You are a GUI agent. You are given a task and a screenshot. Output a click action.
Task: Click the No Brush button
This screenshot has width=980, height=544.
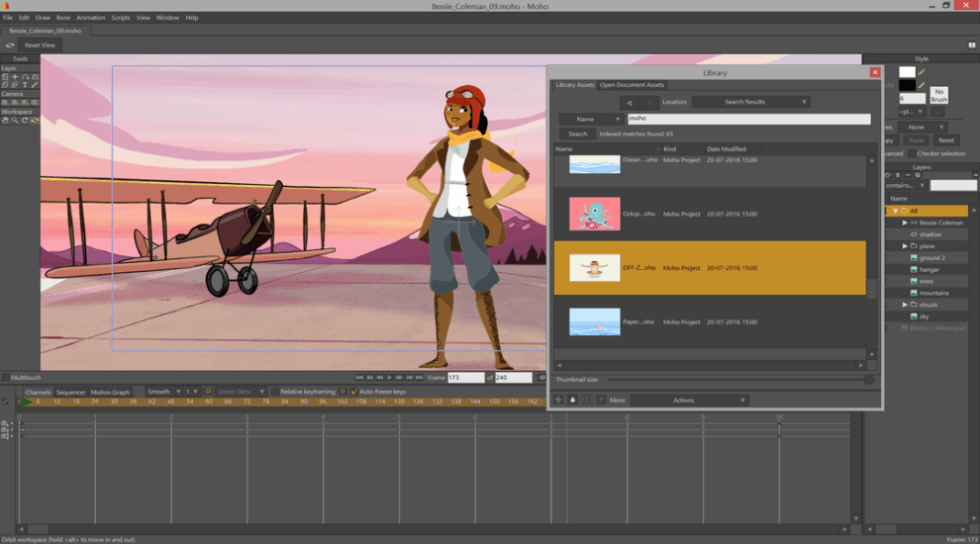click(938, 96)
